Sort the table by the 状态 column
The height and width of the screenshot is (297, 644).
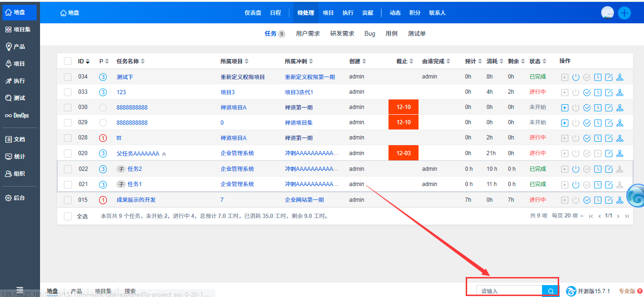coord(538,61)
